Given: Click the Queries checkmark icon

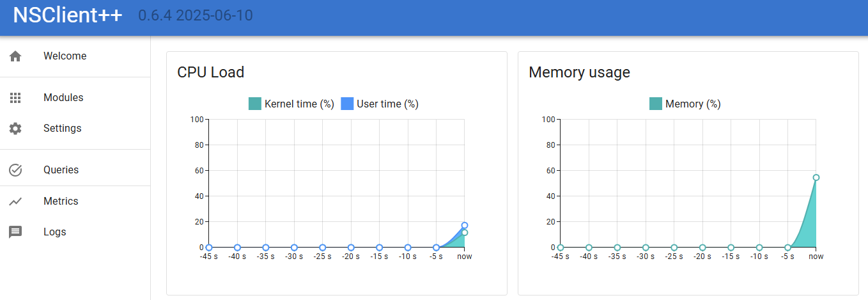Looking at the screenshot, I should 15,170.
